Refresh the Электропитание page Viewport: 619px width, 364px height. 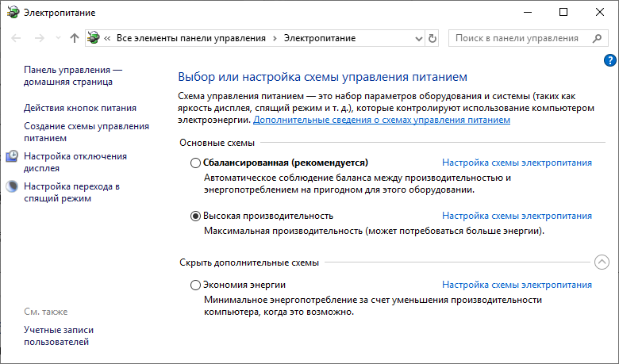click(433, 38)
